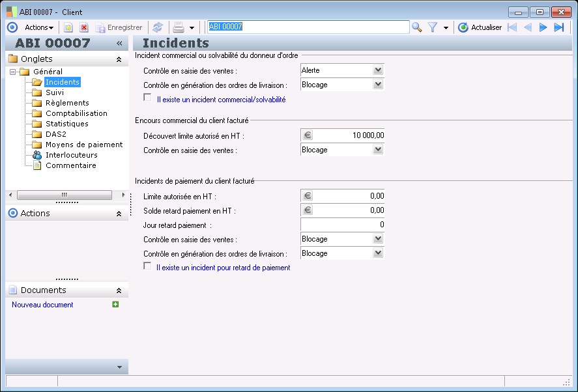Open the Comptabilisation tab item
The width and height of the screenshot is (578, 392).
click(76, 113)
